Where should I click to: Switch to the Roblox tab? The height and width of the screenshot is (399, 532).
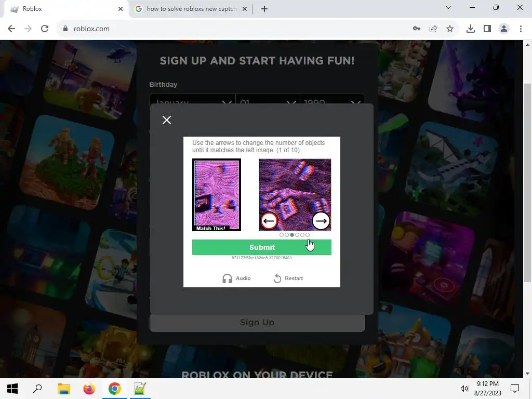tap(66, 9)
